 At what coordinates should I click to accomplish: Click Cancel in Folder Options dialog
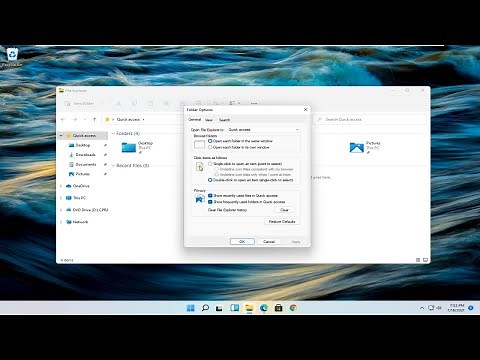click(x=269, y=242)
